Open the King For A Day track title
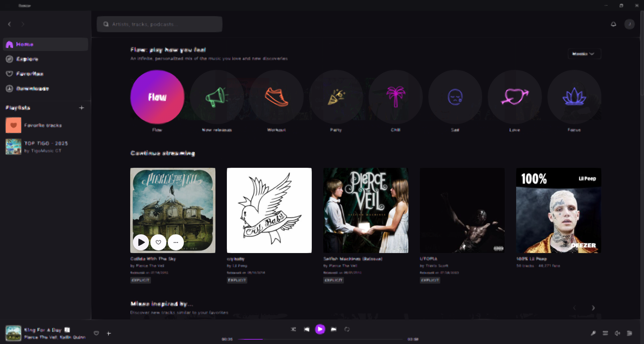The image size is (644, 344). tap(43, 330)
